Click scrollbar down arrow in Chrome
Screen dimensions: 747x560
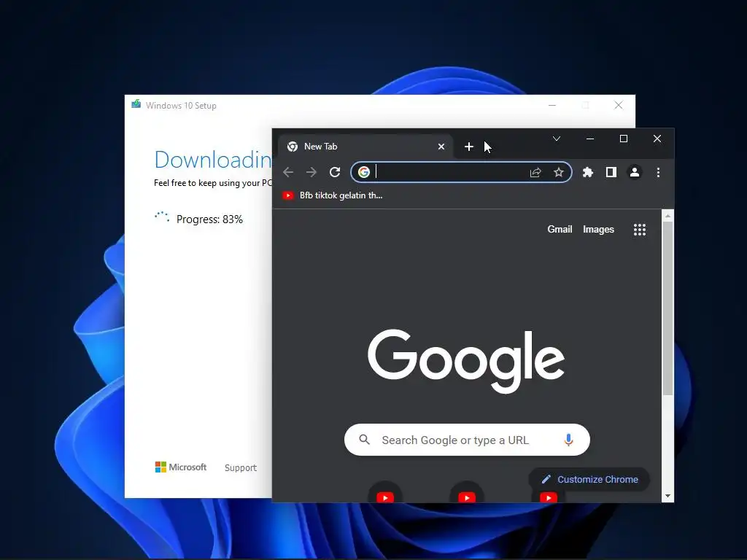click(668, 496)
